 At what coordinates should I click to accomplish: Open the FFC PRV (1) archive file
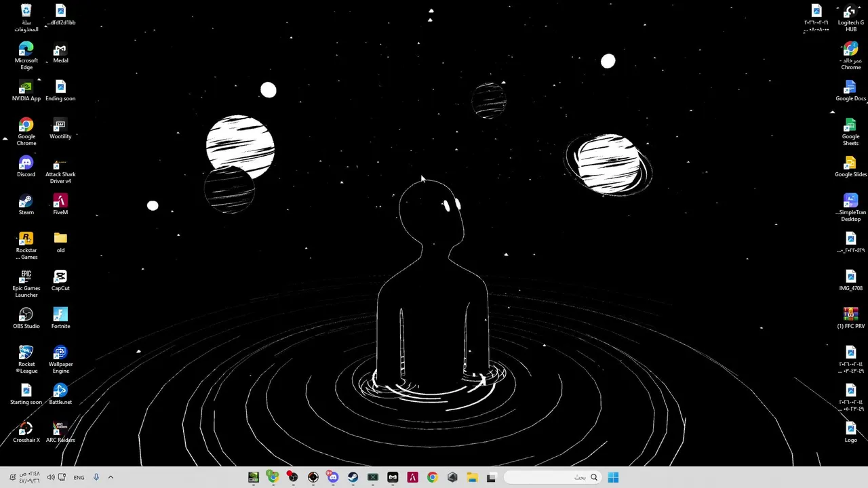tap(850, 319)
